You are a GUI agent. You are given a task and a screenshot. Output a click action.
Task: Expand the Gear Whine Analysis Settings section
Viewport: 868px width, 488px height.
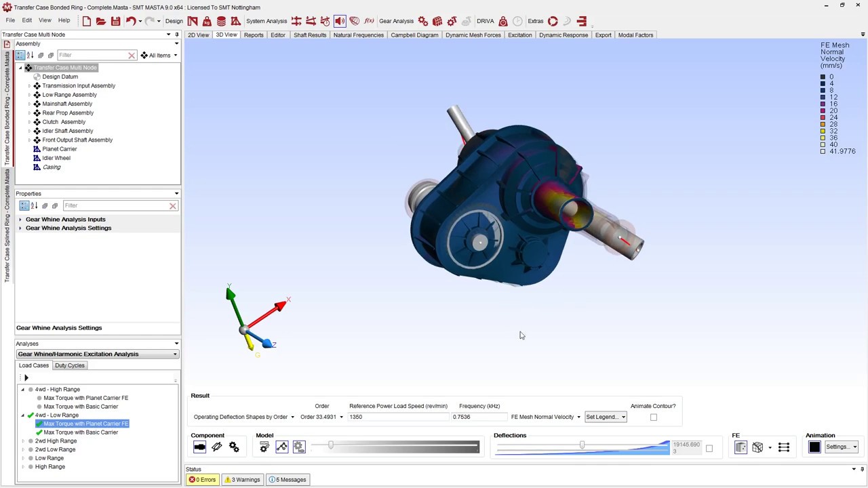20,228
